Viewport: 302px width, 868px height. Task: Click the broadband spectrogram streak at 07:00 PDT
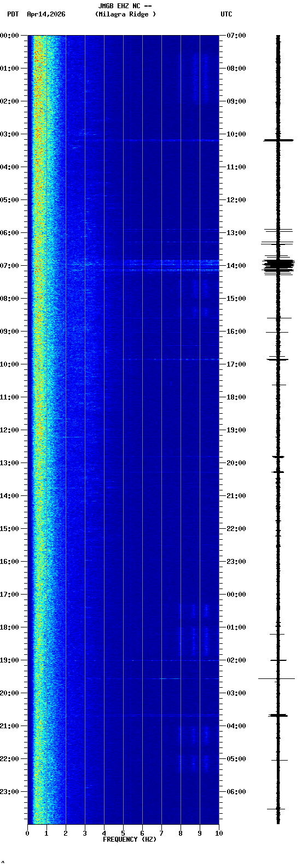click(x=142, y=266)
